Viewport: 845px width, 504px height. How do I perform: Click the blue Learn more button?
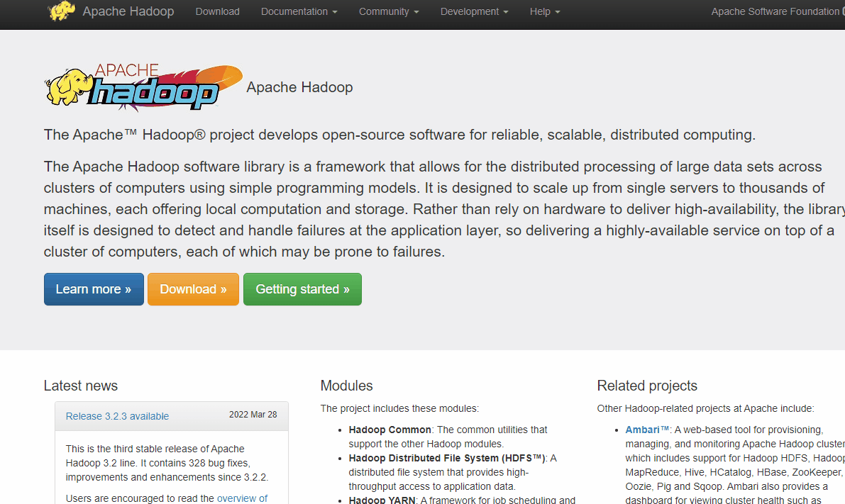(x=94, y=289)
